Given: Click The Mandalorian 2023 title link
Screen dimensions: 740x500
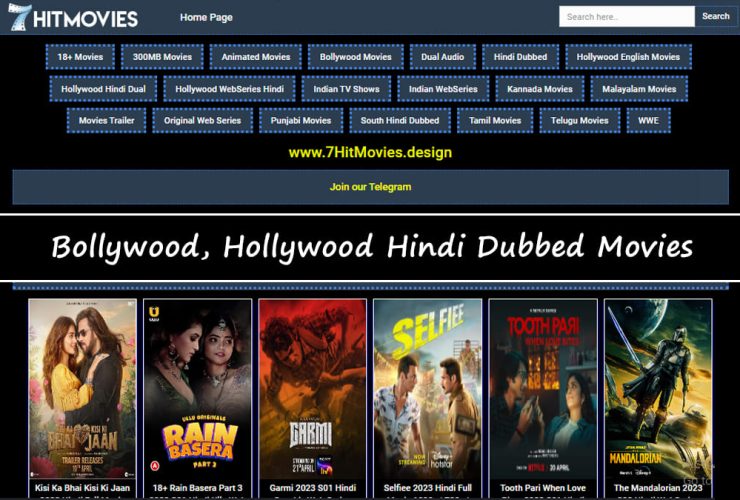Looking at the screenshot, I should [658, 488].
